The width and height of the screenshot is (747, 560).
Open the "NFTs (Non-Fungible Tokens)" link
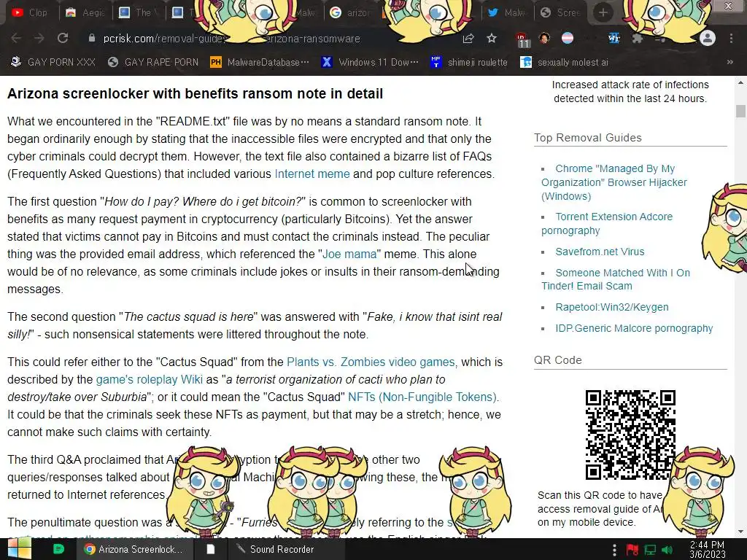click(422, 397)
